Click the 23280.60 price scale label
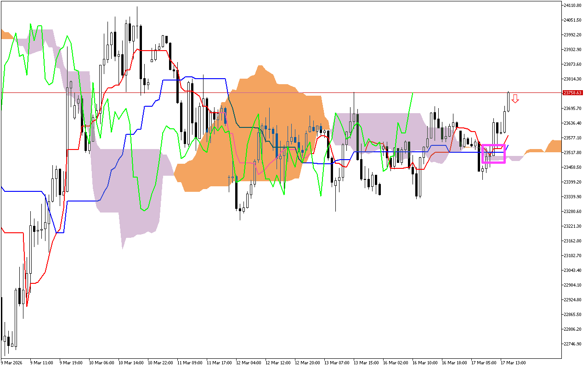The width and height of the screenshot is (588, 368). 572,212
